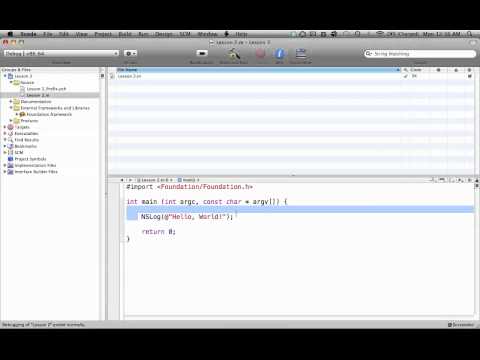Open the Overview Debug | x86_64 popup
Viewport: 480px width, 360px height.
[x=61, y=53]
